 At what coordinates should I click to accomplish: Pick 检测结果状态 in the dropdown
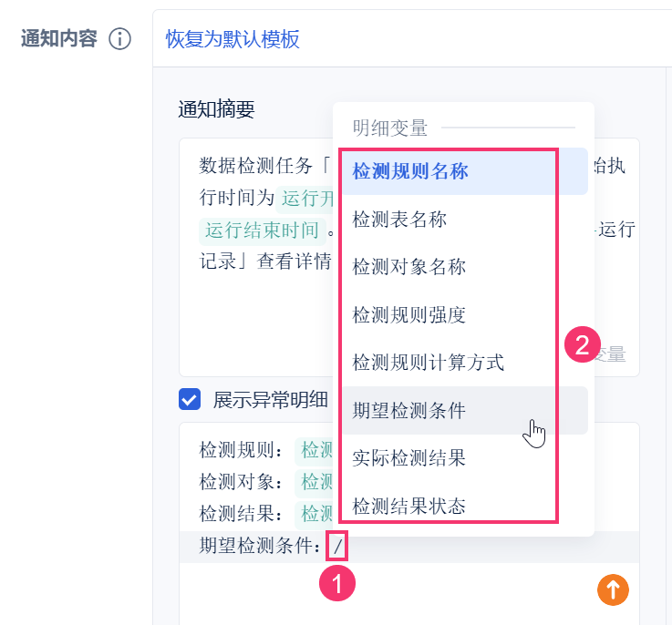(x=465, y=506)
